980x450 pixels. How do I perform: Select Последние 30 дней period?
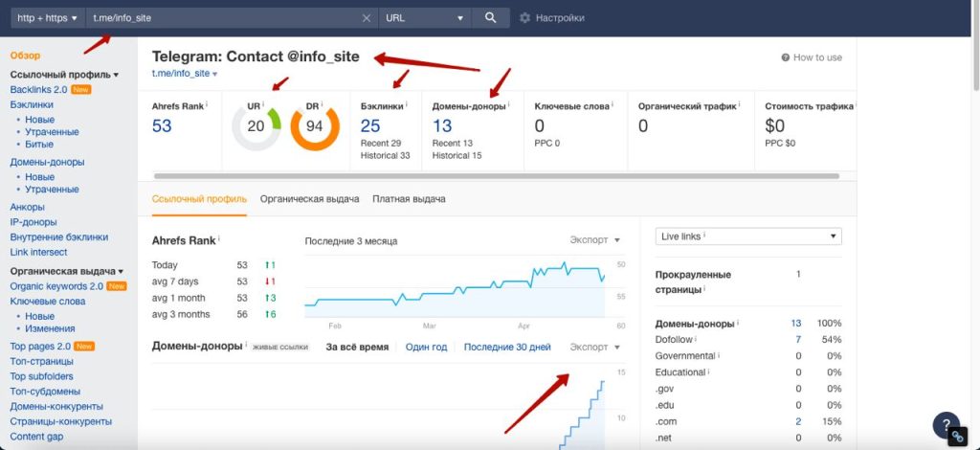[x=507, y=347]
